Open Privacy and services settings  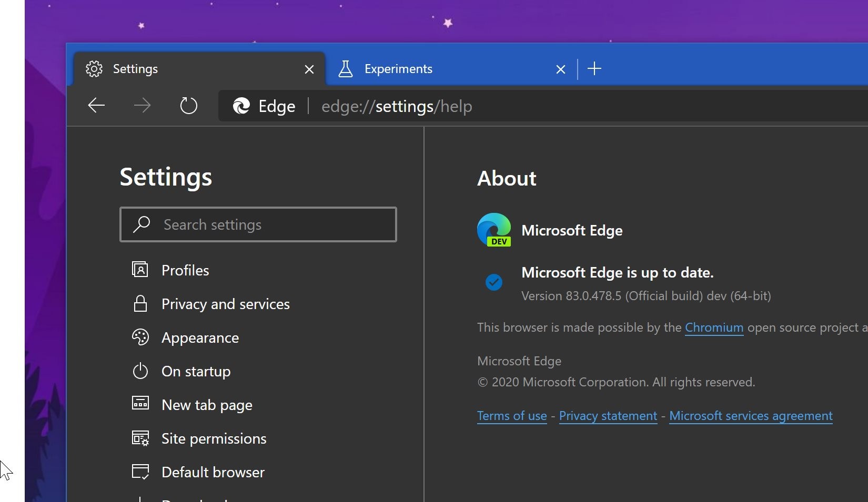coord(226,304)
